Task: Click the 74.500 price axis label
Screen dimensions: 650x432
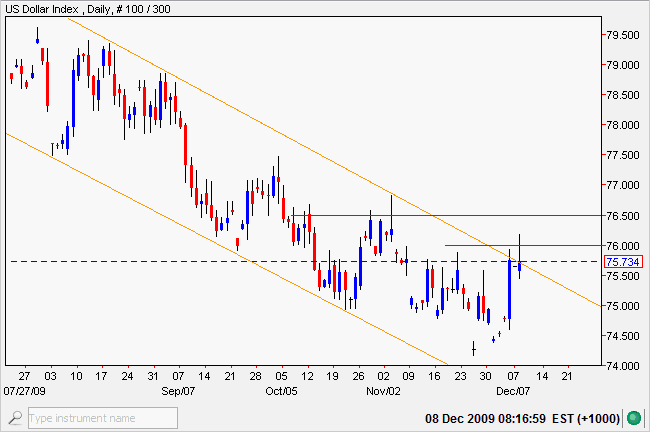Action: coord(623,336)
